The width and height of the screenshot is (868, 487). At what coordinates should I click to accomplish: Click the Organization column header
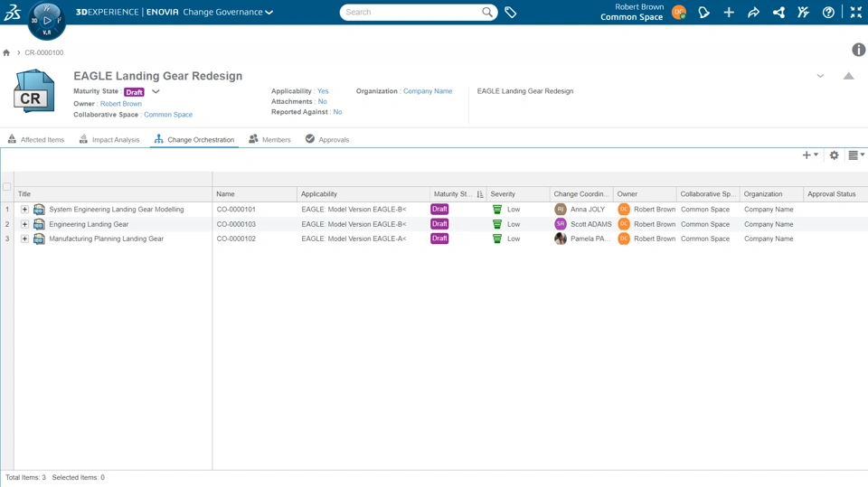click(x=771, y=194)
